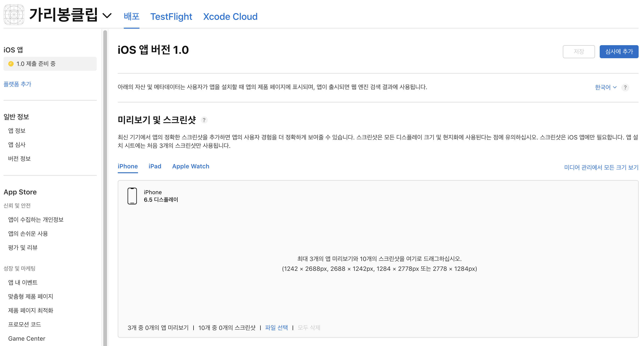Image resolution: width=644 pixels, height=346 pixels.
Task: Click the yellow status icon for 1.0 제출 준비 중
Action: (11, 64)
